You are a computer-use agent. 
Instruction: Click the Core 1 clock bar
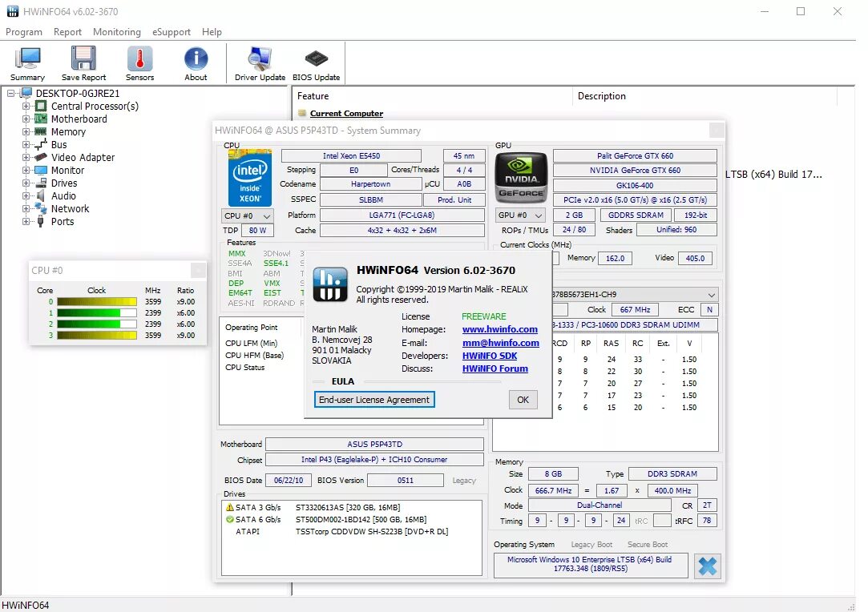pyautogui.click(x=96, y=312)
